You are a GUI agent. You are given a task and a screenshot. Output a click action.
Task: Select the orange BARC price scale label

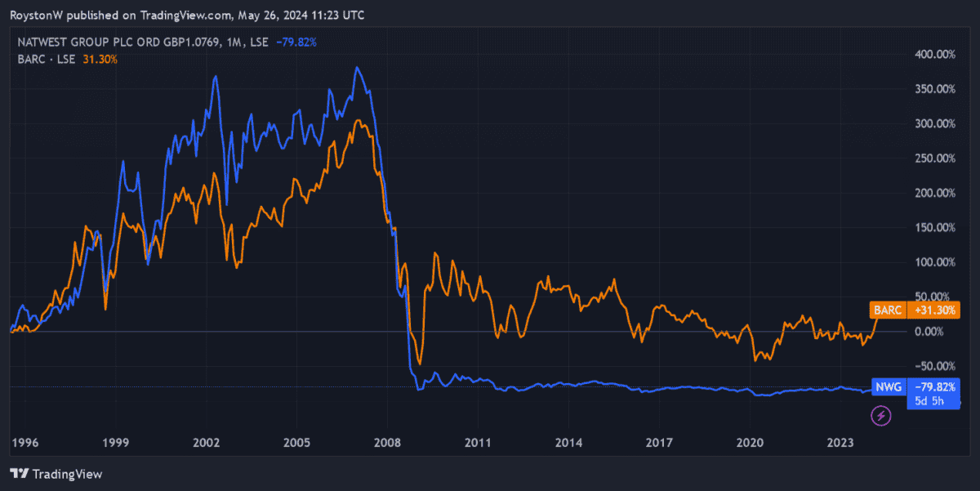click(889, 310)
